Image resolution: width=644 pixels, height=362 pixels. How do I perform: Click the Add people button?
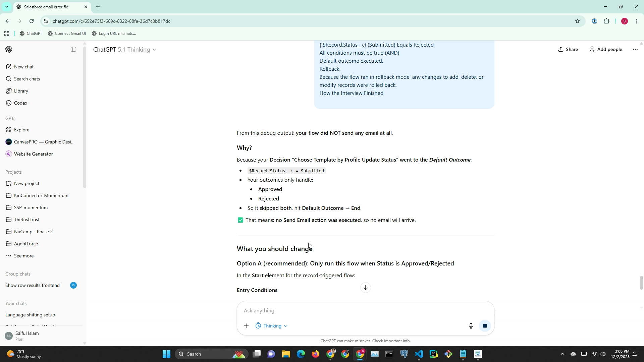pyautogui.click(x=605, y=49)
